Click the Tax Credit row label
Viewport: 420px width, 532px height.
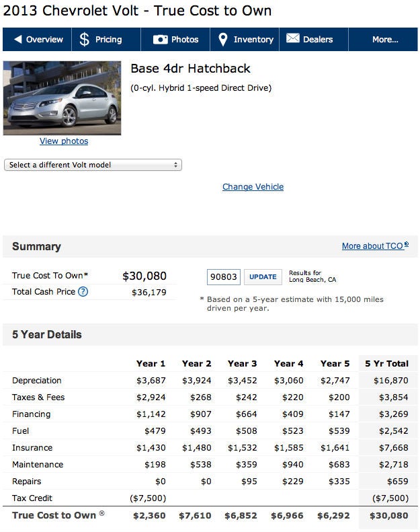[x=32, y=498]
